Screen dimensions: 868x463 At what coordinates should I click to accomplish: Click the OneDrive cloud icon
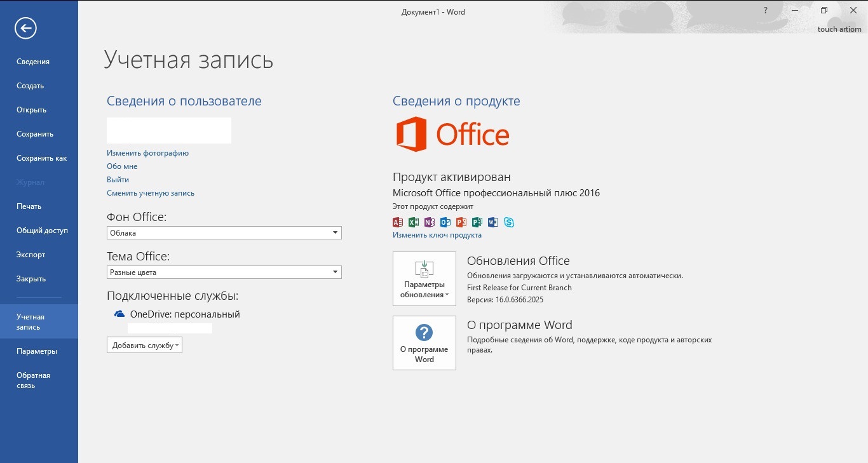click(x=119, y=314)
